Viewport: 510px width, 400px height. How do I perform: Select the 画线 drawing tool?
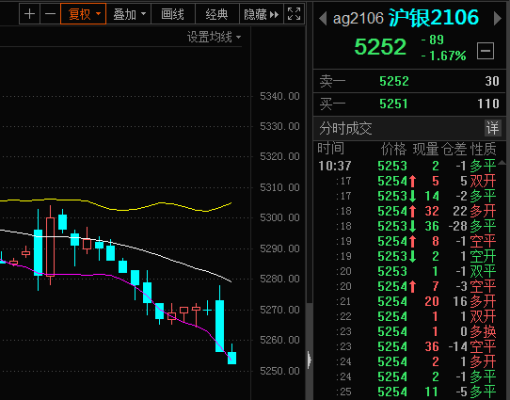pyautogui.click(x=173, y=14)
